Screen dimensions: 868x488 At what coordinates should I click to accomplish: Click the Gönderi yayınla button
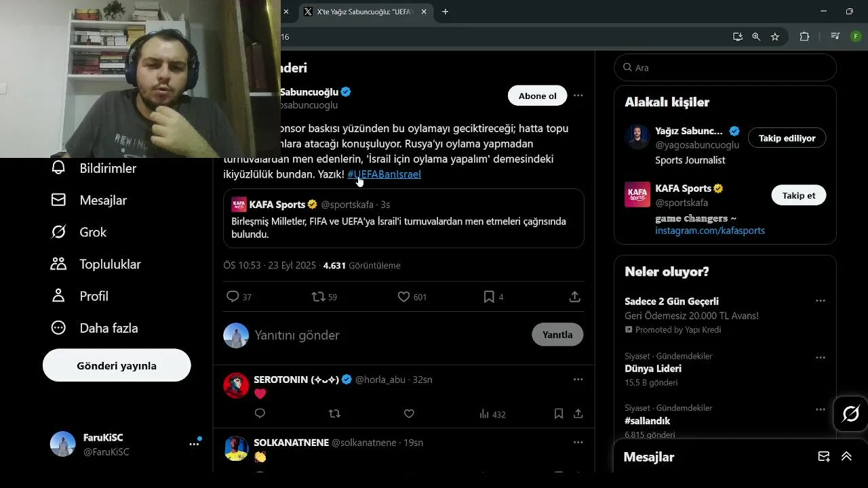[x=117, y=365]
